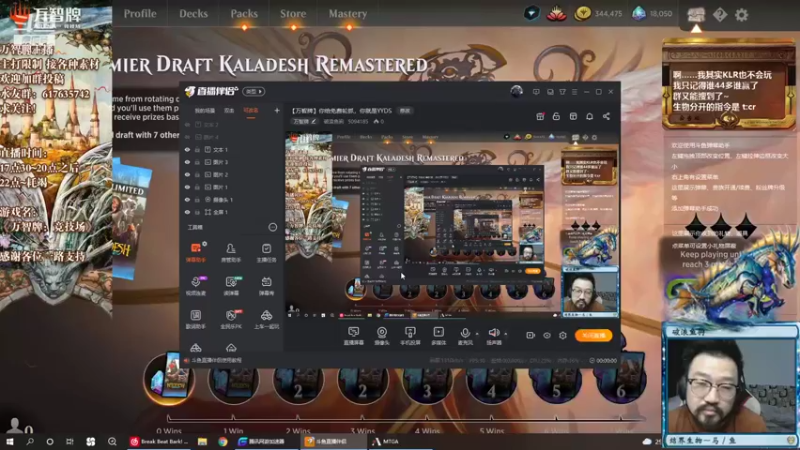Screen dimensions: 800x450
Task: Open the 全民乐PK tool icon
Action: pyautogui.click(x=231, y=319)
